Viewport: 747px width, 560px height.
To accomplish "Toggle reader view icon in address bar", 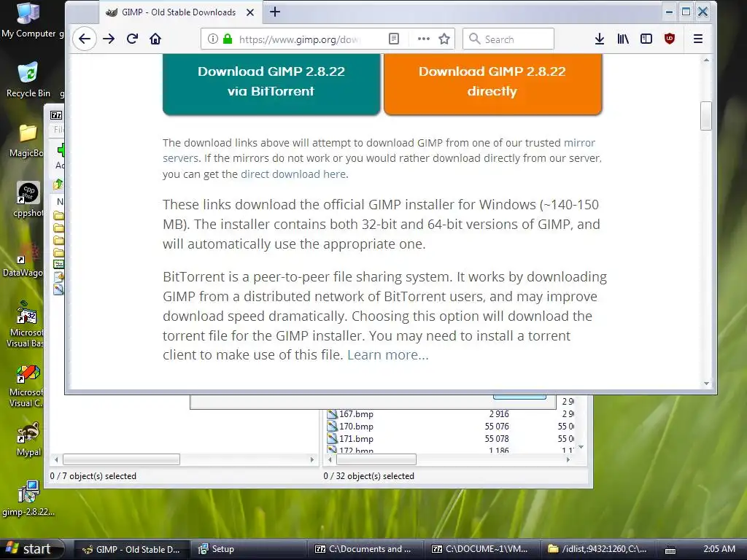I will coord(393,39).
